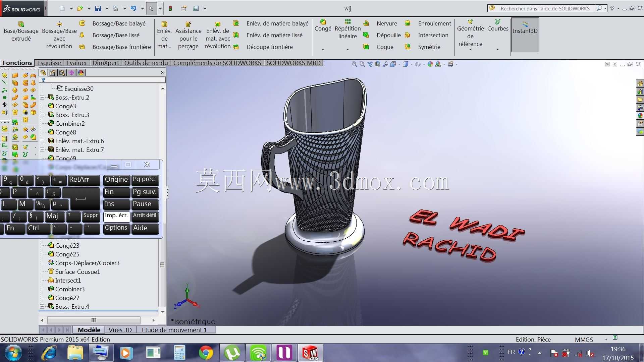Select the Coque shell tool
Viewport: 644px width, 362px height.
(378, 47)
